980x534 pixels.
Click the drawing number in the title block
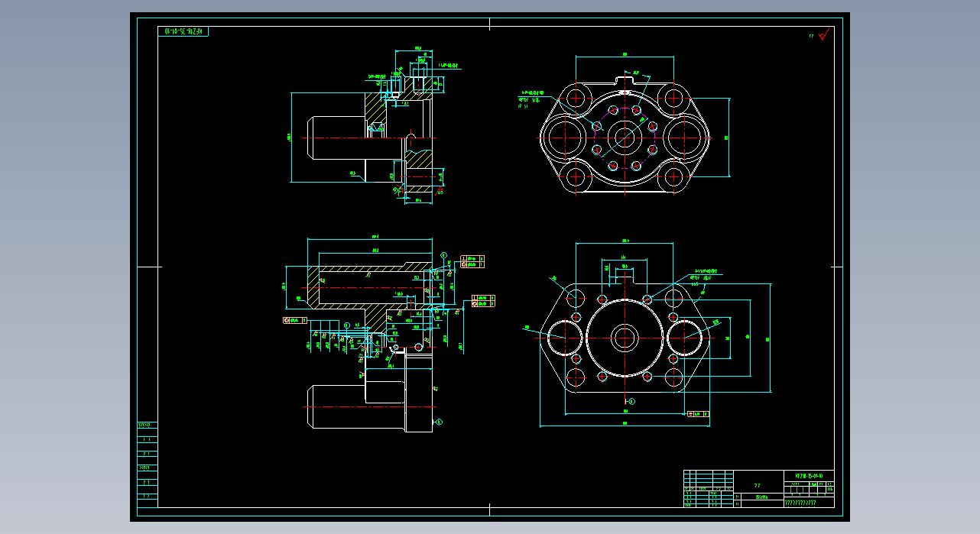tap(808, 476)
